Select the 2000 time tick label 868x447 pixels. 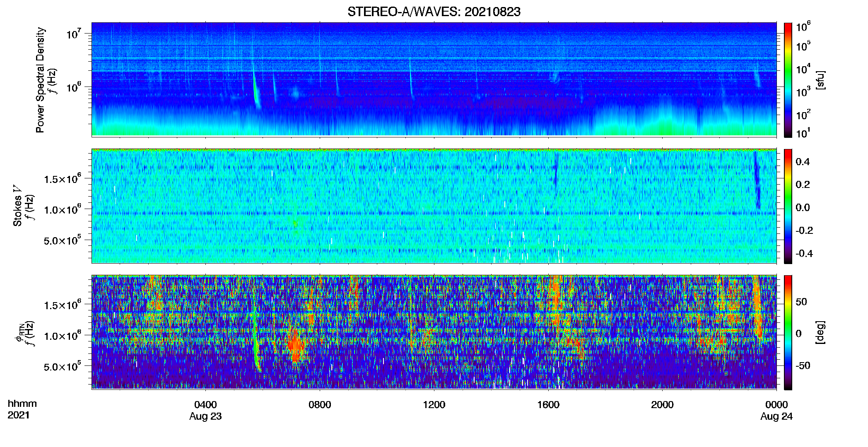[662, 405]
